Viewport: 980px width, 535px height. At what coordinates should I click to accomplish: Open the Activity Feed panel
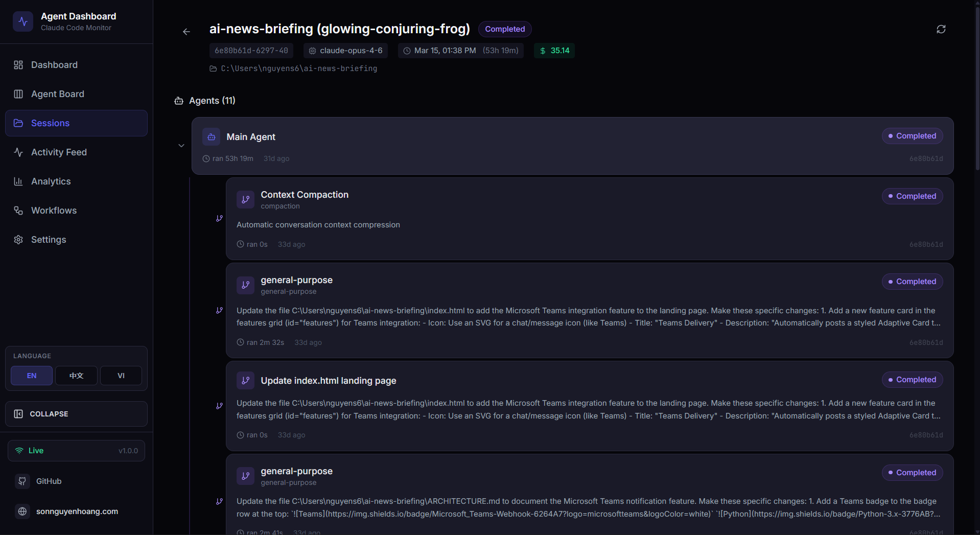click(59, 152)
